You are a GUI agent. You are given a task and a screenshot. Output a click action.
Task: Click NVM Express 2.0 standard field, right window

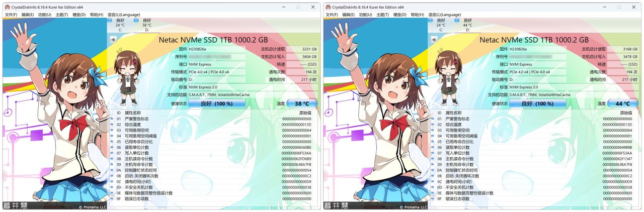[574, 87]
